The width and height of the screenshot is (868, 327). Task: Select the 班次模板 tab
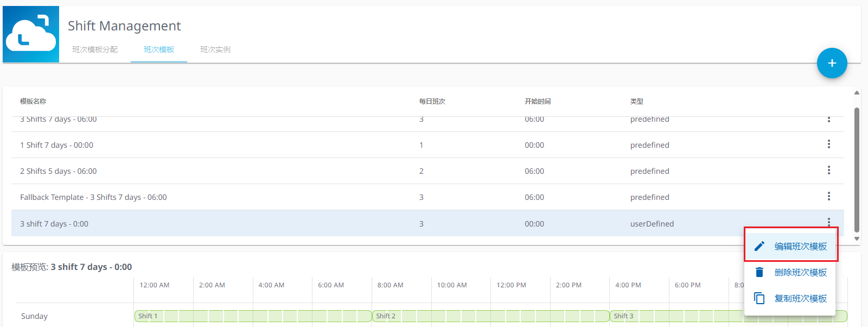(159, 49)
